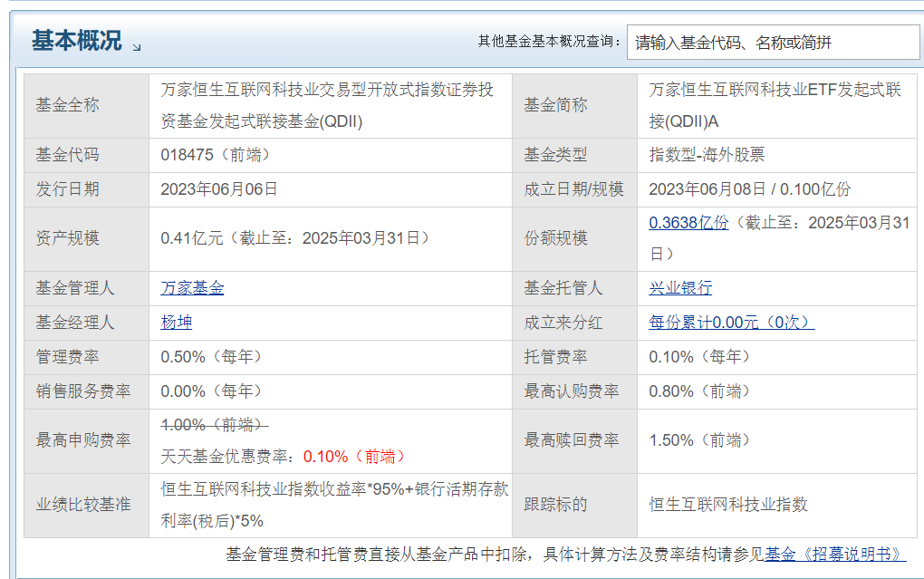Click the struck-through 1.00%（前端） rate
Viewport: 924px width, 579px height.
pos(215,425)
